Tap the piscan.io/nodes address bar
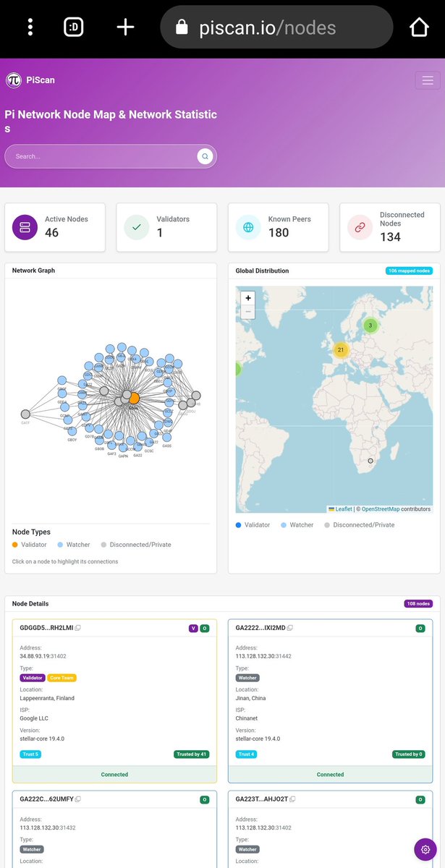 (276, 28)
